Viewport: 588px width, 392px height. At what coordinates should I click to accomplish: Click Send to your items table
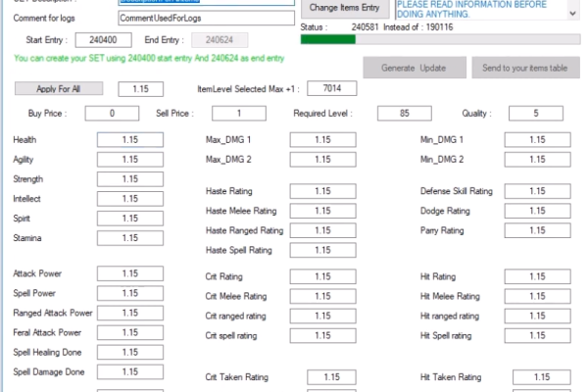pyautogui.click(x=525, y=68)
